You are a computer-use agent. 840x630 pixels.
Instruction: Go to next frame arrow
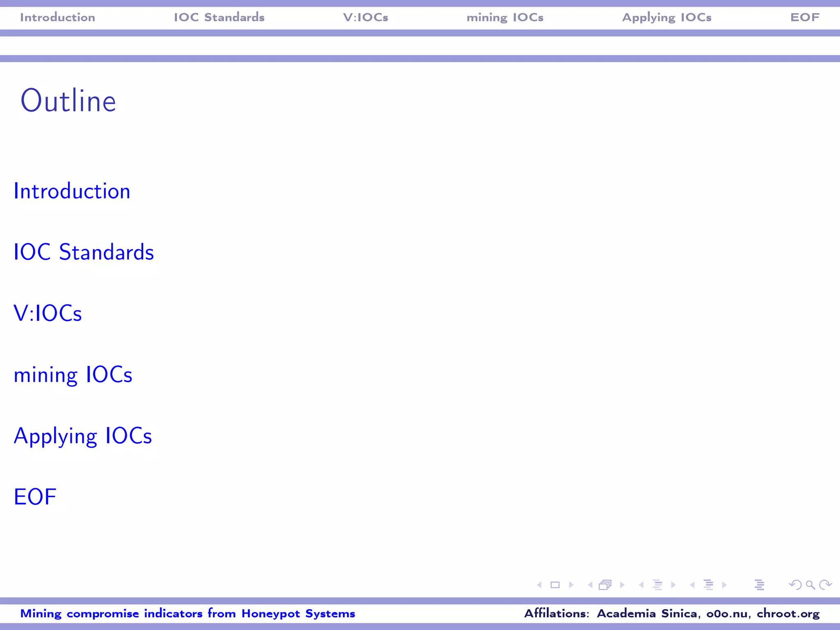(622, 585)
